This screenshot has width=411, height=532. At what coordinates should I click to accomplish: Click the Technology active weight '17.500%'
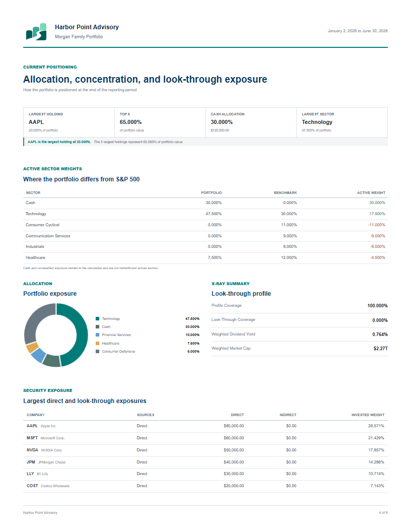pos(377,214)
